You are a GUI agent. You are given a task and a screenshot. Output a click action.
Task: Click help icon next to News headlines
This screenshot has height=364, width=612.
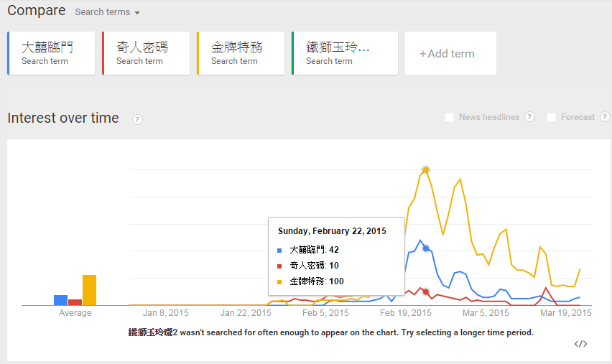tap(529, 117)
